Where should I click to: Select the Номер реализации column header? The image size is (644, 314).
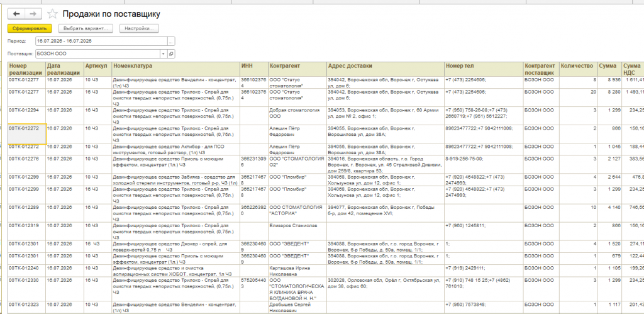[26, 69]
